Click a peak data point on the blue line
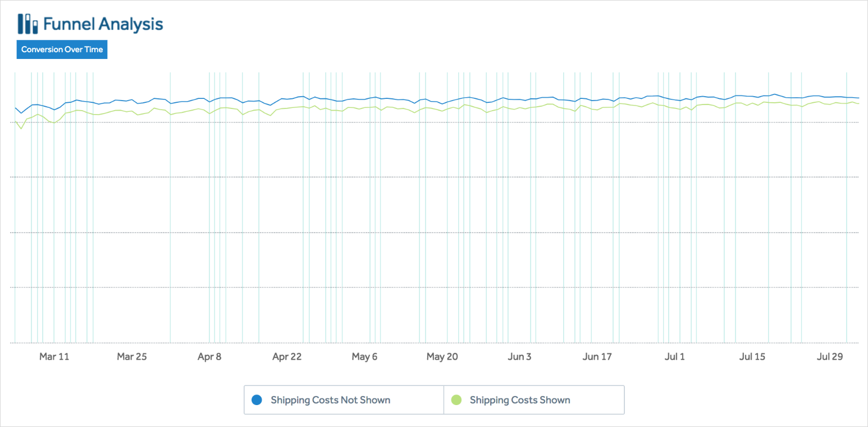This screenshot has width=868, height=427. coord(774,94)
